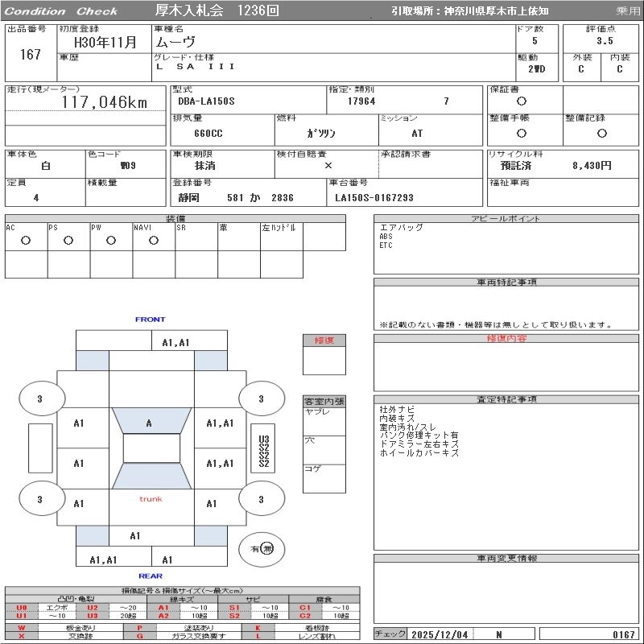The width and height of the screenshot is (644, 644).
Task: Select the 有/無 spare tire indicator
Action: coord(262,549)
